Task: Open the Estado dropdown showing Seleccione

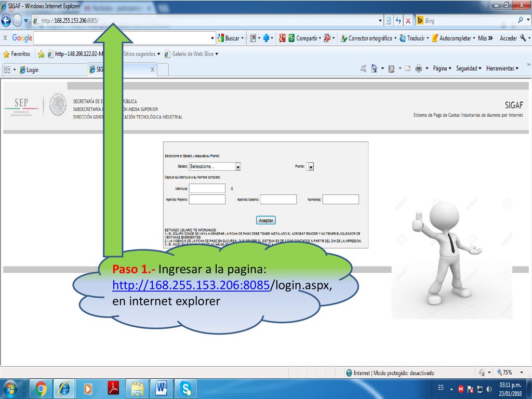Action: point(215,167)
